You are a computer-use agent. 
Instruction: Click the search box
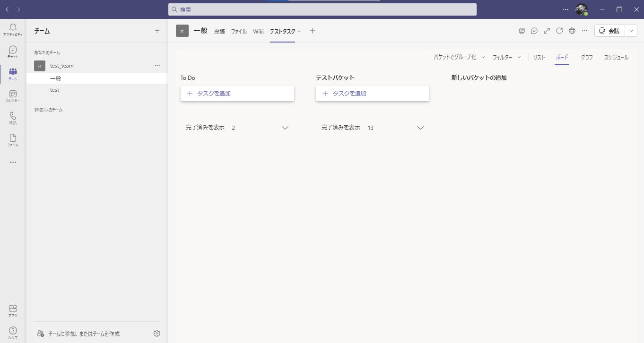tap(322, 9)
